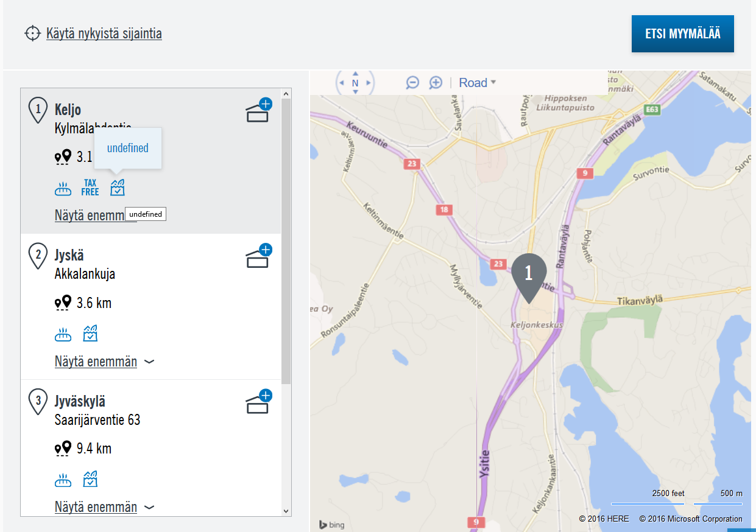Click the checklist service icon under Jyväskylä

click(90, 480)
